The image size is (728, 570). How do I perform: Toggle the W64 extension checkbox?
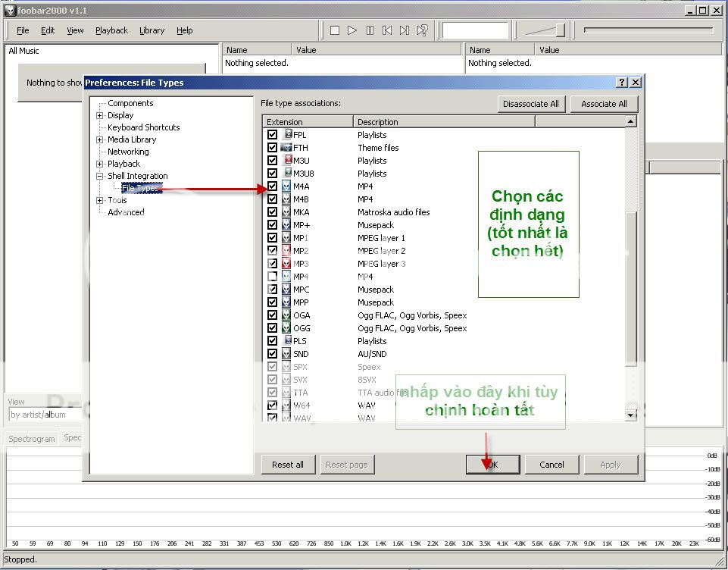point(273,405)
